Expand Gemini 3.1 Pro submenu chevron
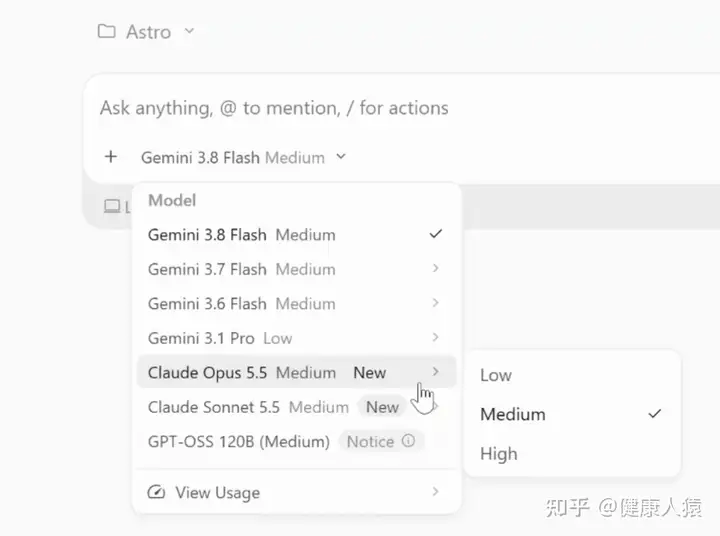The image size is (720, 536). click(x=435, y=337)
